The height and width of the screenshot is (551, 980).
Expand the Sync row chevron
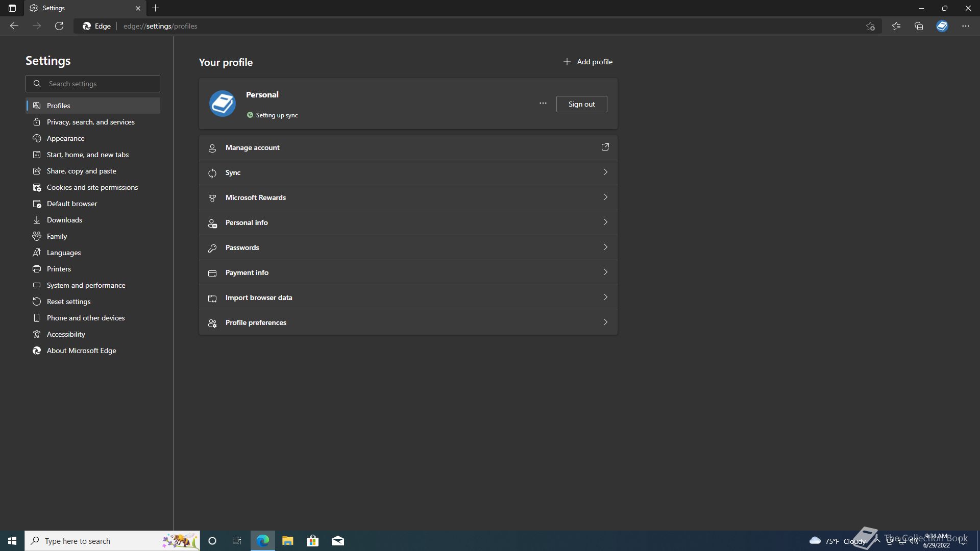click(x=605, y=172)
